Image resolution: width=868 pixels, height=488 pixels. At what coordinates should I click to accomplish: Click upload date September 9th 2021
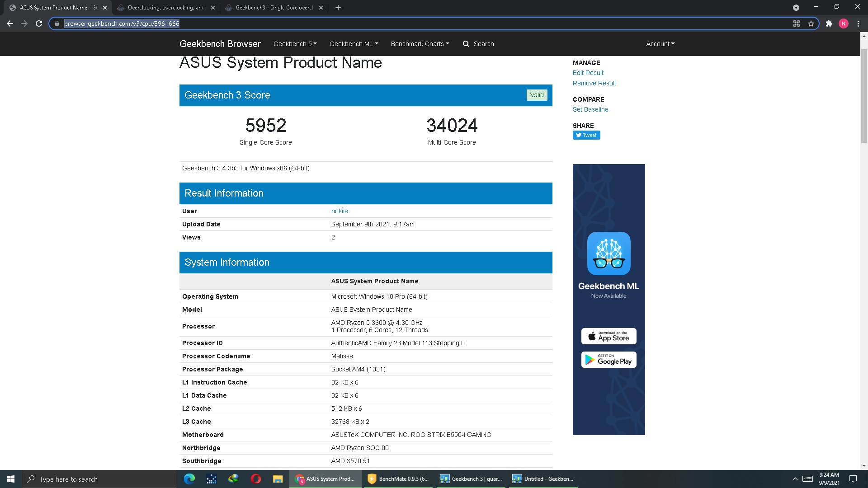coord(373,224)
